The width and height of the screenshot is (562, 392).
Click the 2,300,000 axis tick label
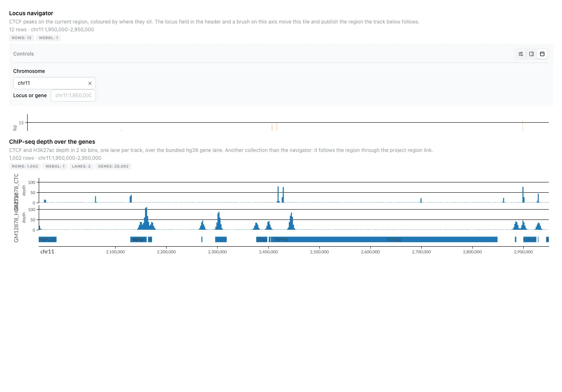click(x=218, y=252)
